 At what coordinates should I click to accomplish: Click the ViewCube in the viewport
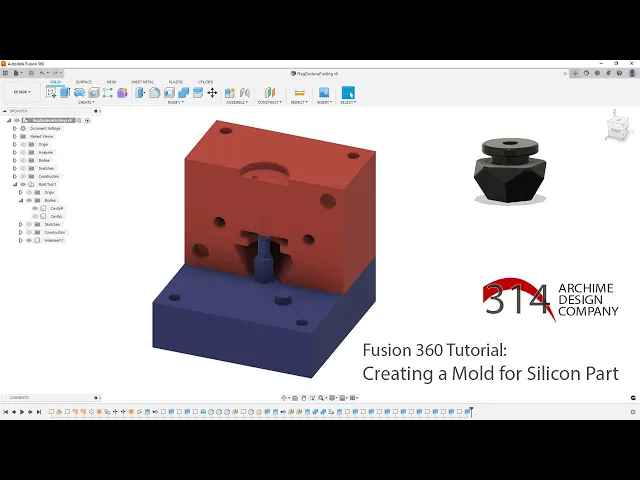(617, 129)
